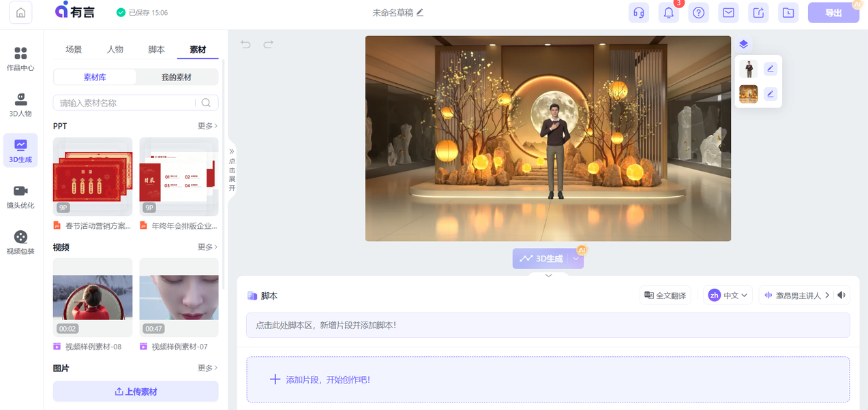Screen dimensions: 868x410
Task: Switch to the 场景 tab
Action: tap(75, 49)
